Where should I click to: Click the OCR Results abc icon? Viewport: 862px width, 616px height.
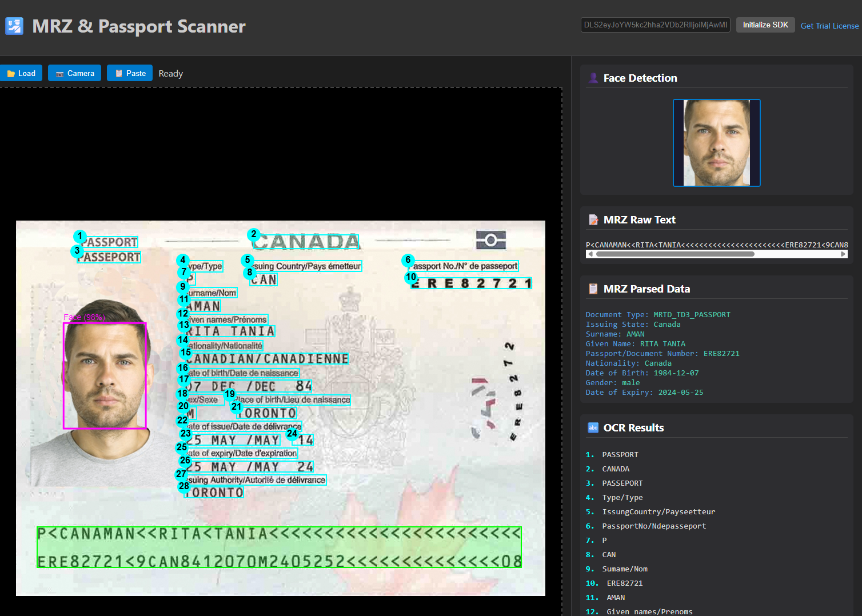coord(593,427)
